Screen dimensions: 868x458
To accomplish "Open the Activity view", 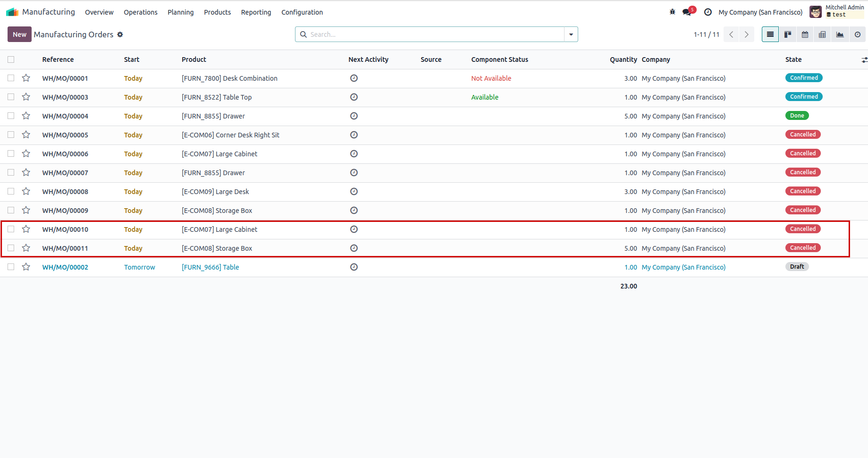I will [x=857, y=34].
